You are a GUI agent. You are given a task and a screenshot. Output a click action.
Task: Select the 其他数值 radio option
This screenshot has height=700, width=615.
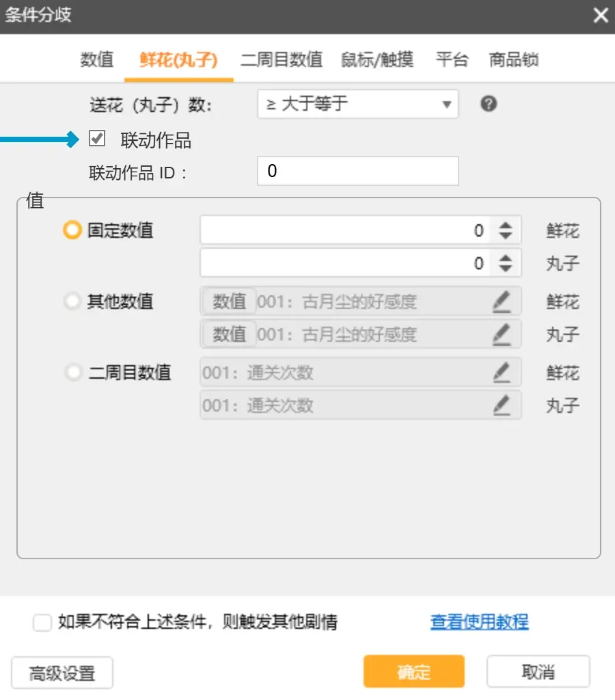72,301
